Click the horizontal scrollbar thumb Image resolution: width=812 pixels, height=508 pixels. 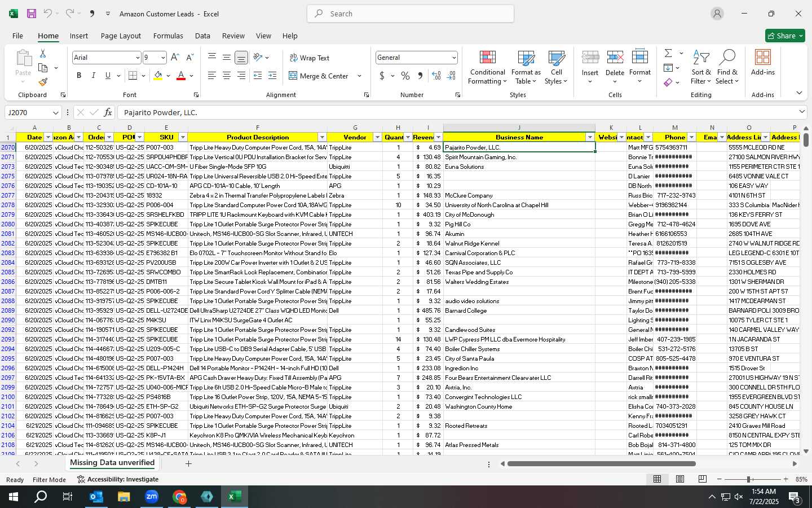(601, 464)
